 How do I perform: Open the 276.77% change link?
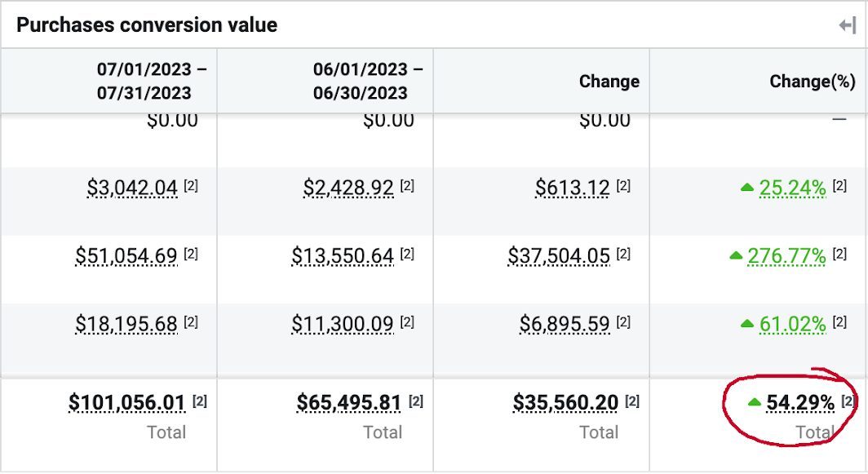click(786, 256)
